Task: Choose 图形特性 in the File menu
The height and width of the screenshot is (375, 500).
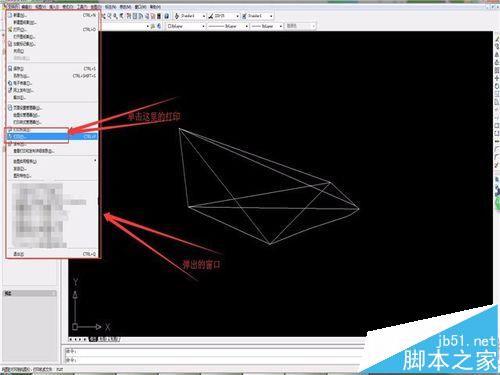Action: [52, 176]
